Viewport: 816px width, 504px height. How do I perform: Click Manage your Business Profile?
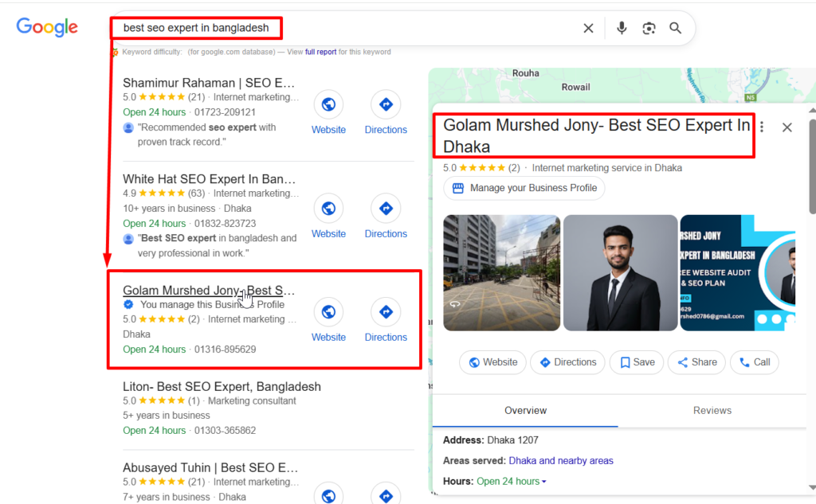(x=524, y=188)
